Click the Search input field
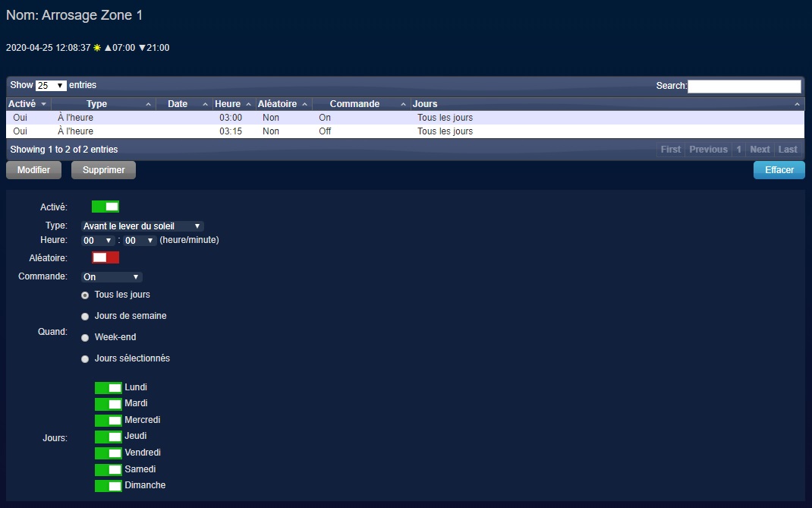The image size is (812, 508). coord(744,87)
